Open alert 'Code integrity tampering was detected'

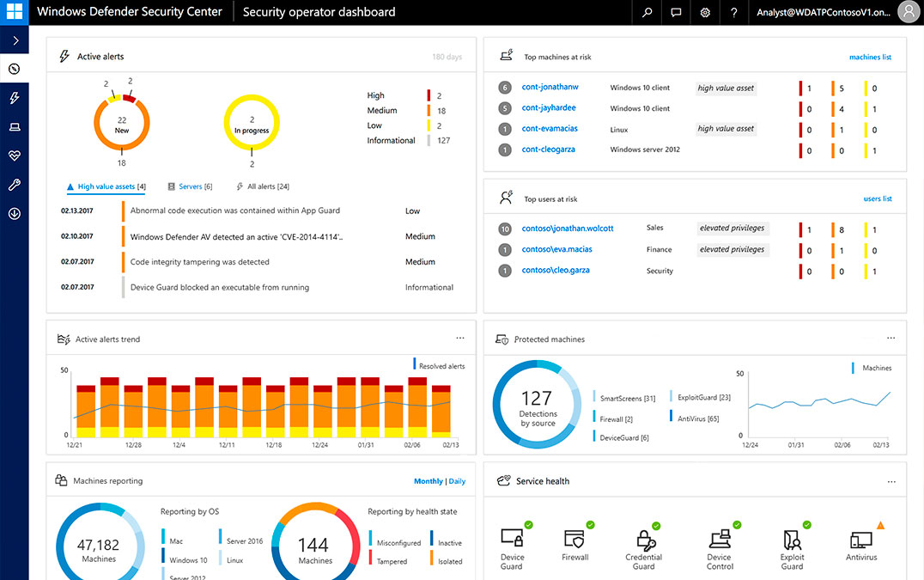coord(200,262)
